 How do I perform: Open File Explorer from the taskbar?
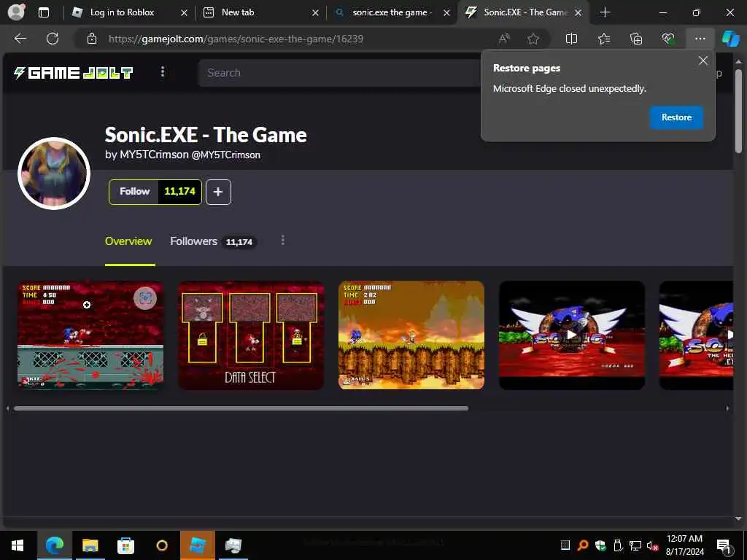90,545
